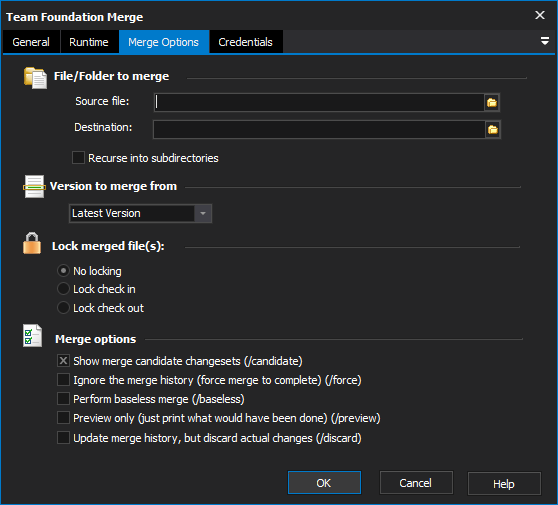Screen dimensions: 558x505
Task: Click the Cancel button
Action: 416,483
